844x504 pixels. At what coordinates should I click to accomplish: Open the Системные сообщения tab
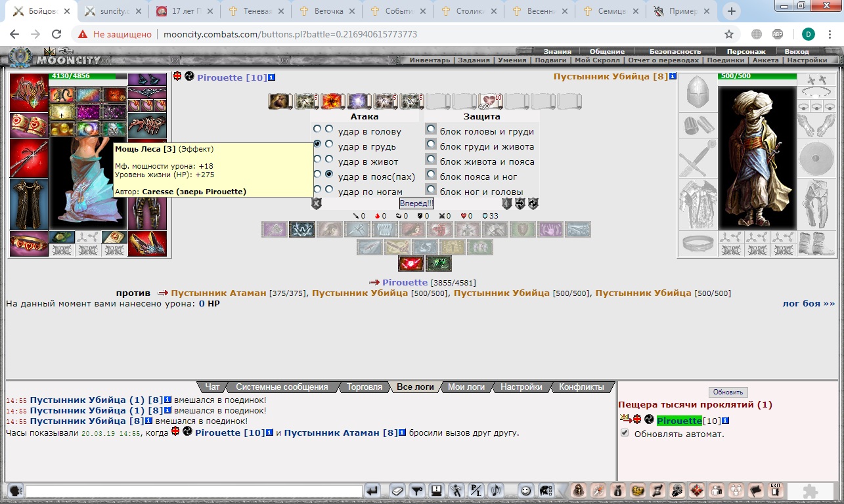point(282,387)
